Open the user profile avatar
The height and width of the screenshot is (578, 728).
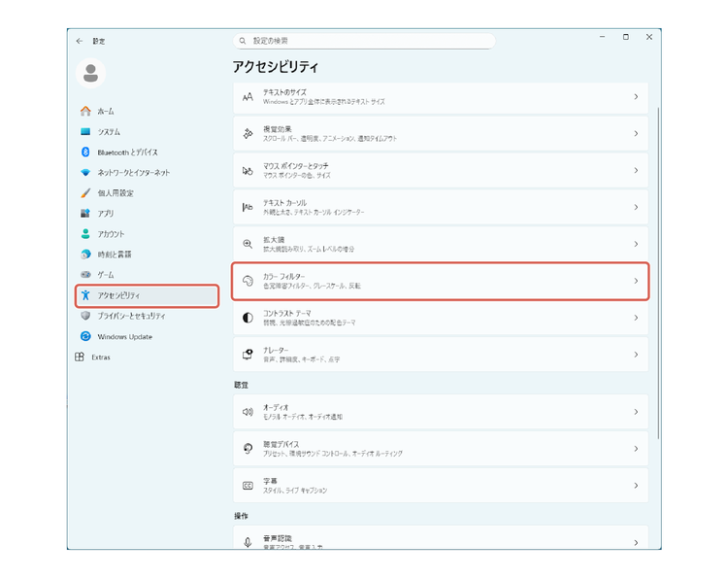pyautogui.click(x=90, y=73)
